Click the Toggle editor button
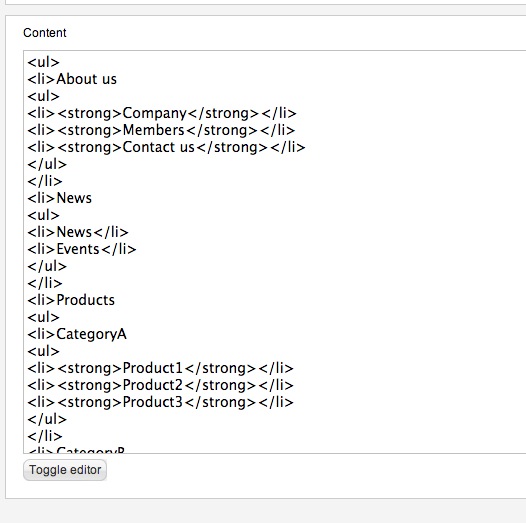The width and height of the screenshot is (526, 523). coord(65,470)
